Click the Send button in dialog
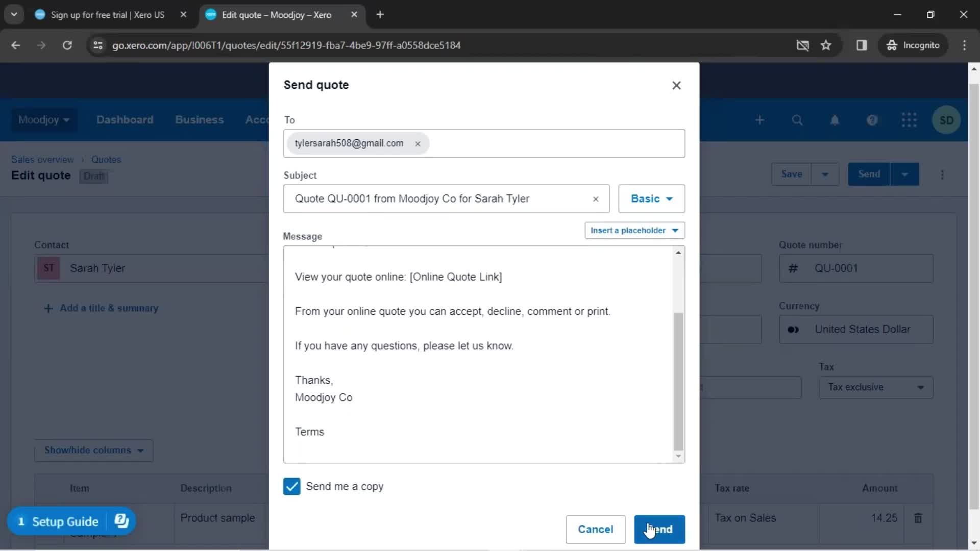 pyautogui.click(x=659, y=529)
